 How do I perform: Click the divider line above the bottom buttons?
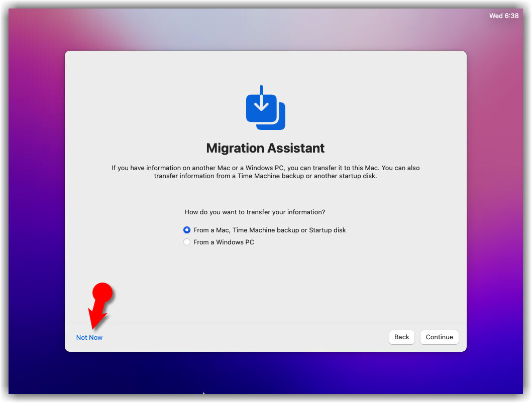(265, 323)
